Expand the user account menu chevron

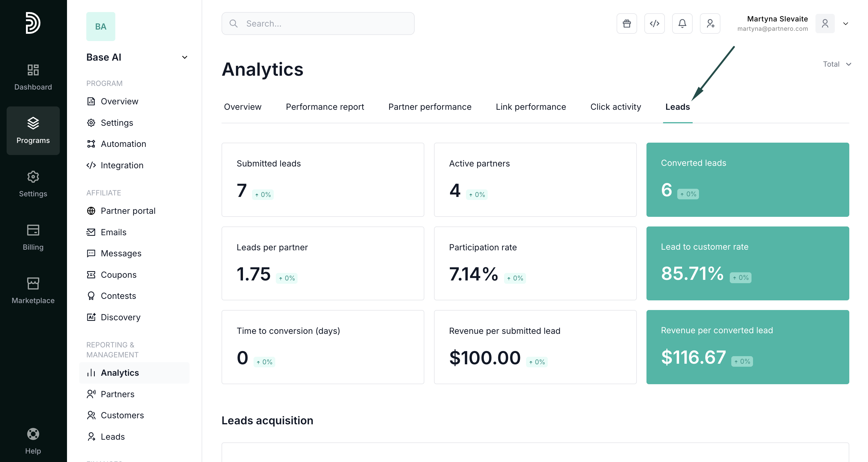(x=845, y=24)
